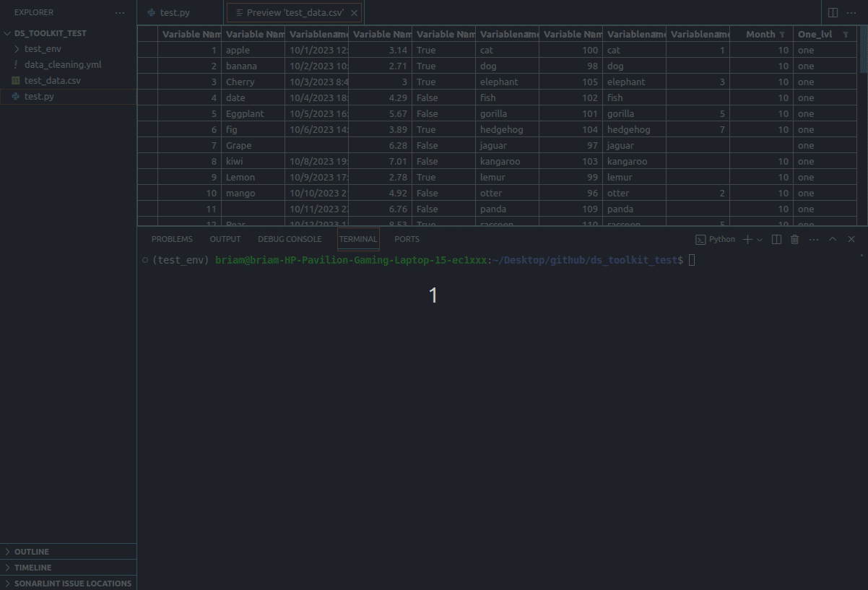Open data_cleaning.yml from Explorer
Viewport: 868px width, 590px height.
point(63,65)
